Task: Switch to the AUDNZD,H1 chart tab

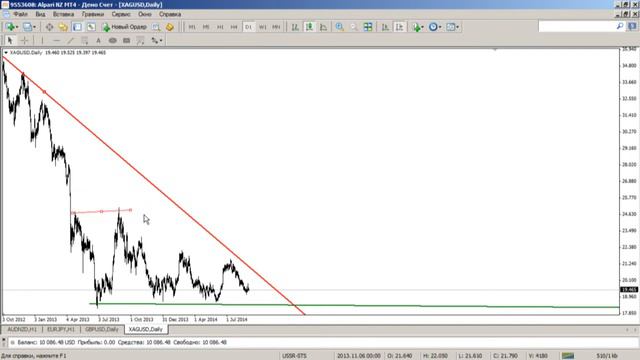Action: [x=22, y=329]
